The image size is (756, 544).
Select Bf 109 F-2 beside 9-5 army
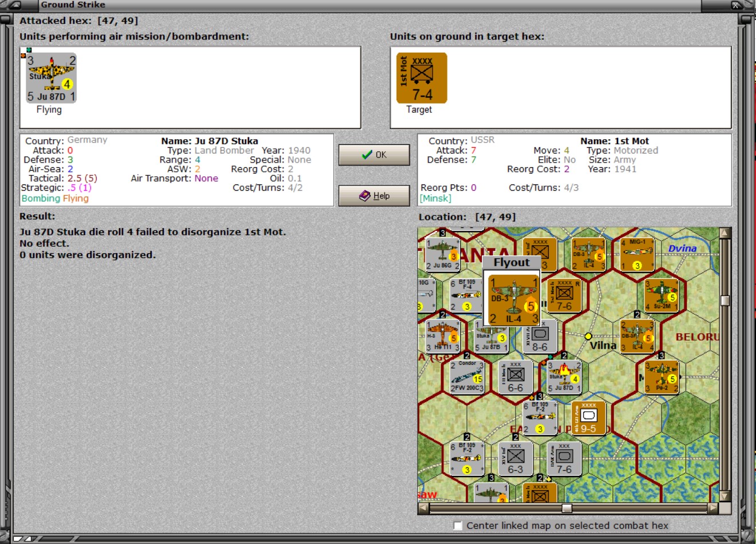point(540,418)
